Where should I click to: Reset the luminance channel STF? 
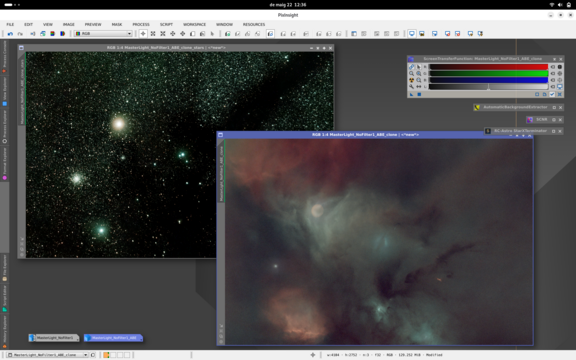click(553, 87)
